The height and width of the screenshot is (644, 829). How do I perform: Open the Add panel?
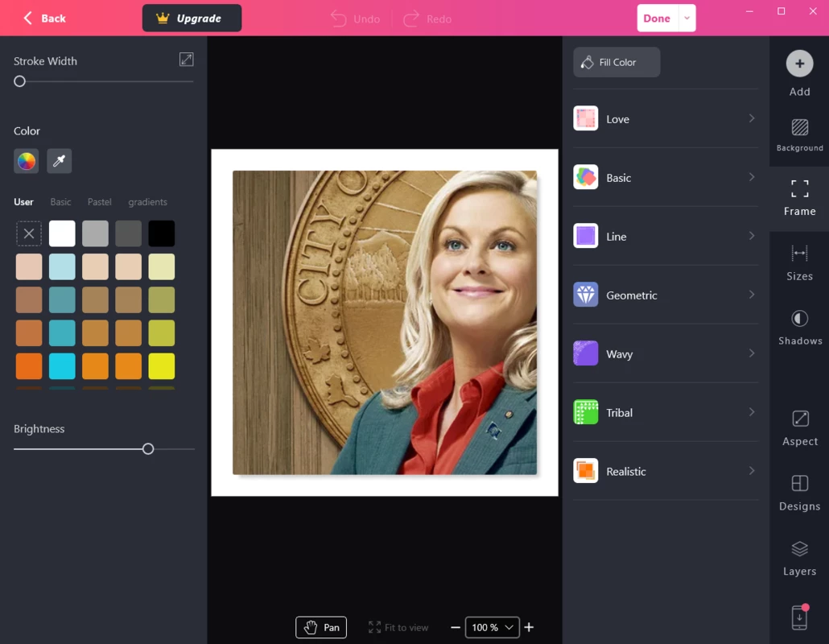(x=799, y=73)
